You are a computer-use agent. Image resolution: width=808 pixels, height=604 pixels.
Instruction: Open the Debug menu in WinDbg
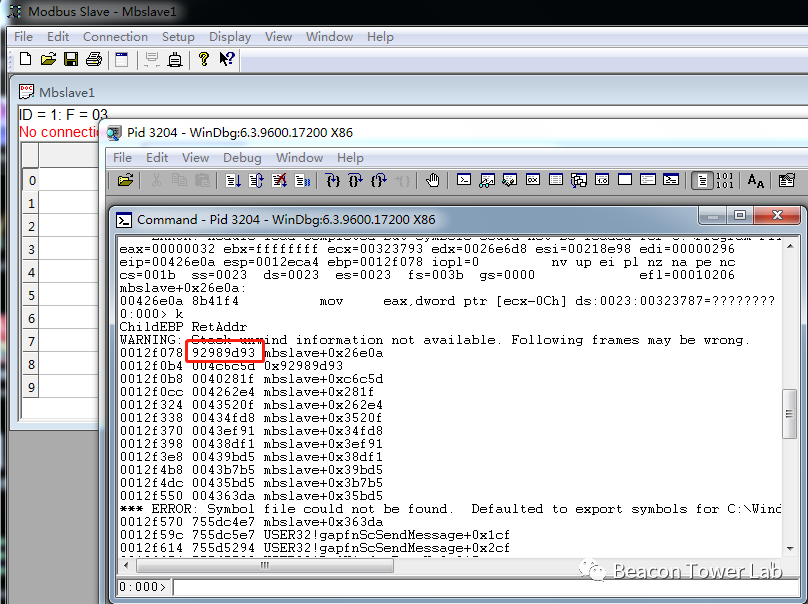[242, 157]
